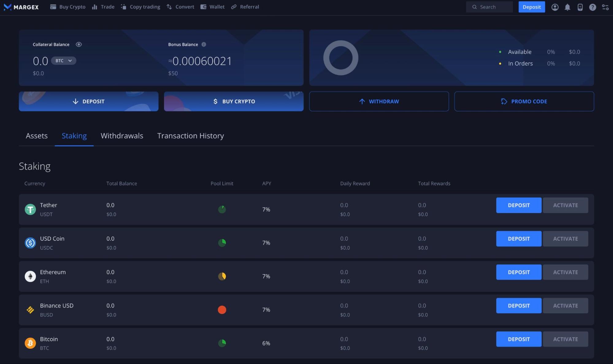Open the help question mark icon
Viewport: 613px width, 364px height.
592,7
